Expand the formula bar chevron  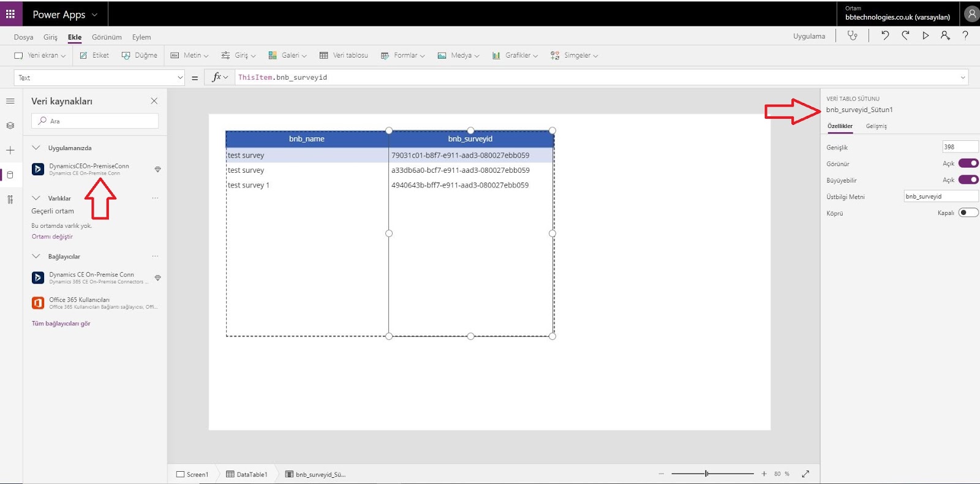(x=963, y=77)
